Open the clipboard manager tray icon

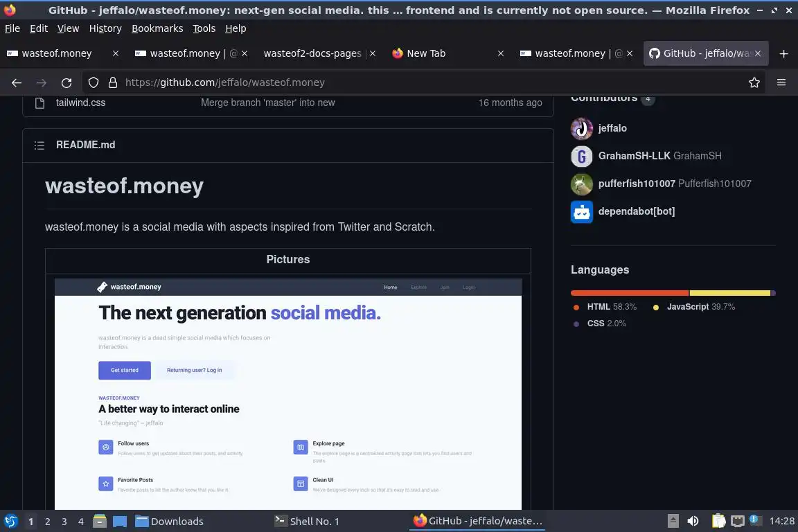coord(718,521)
